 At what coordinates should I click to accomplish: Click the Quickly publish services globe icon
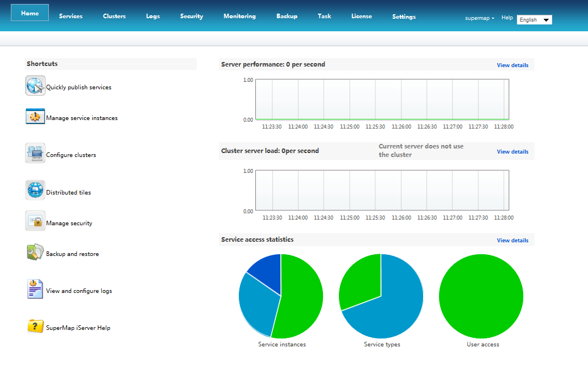coord(35,86)
